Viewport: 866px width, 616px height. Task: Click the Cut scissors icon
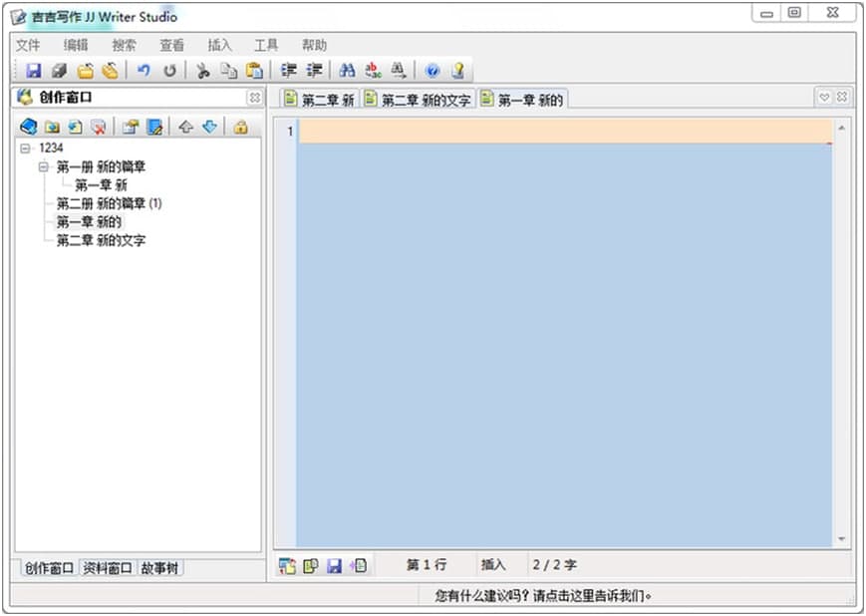[202, 71]
